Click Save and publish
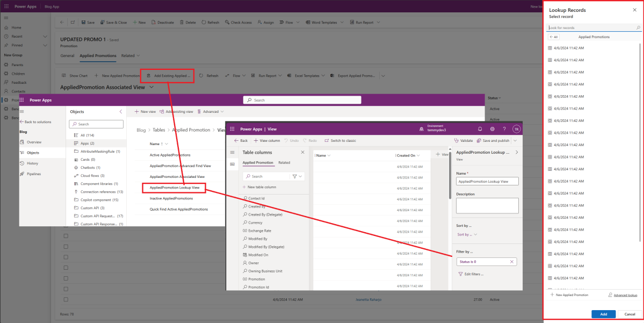This screenshot has height=323, width=644. coord(493,141)
